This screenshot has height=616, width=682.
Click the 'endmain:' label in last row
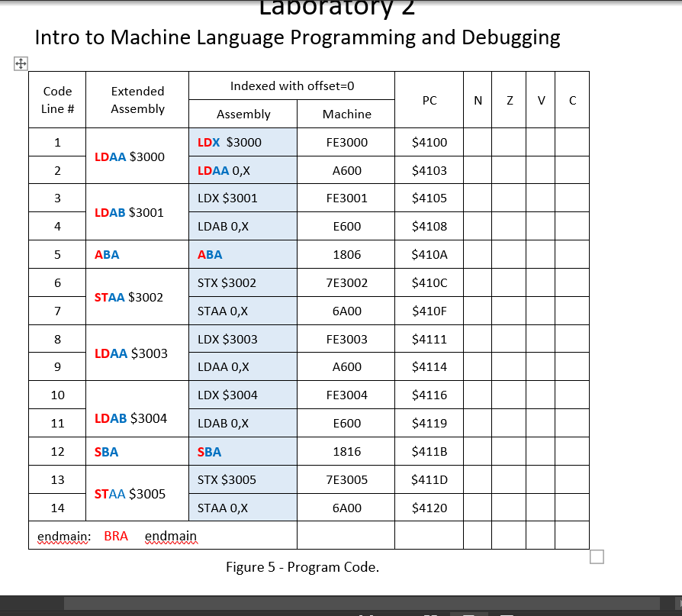tap(64, 537)
